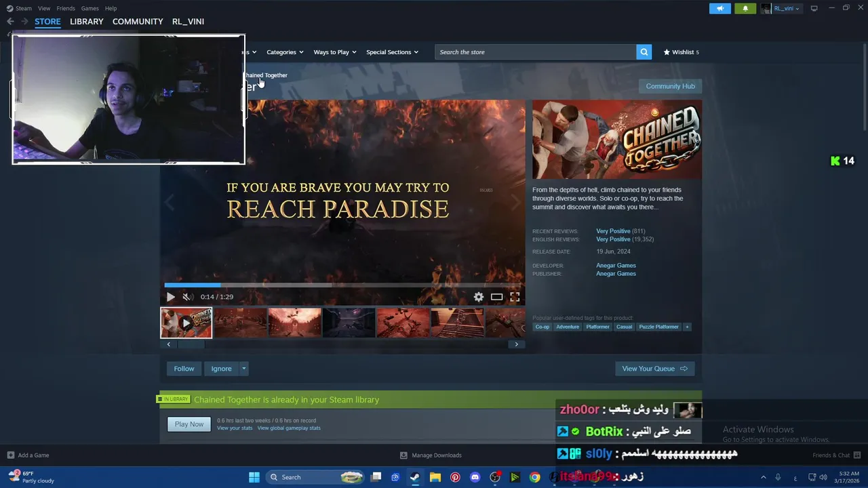The height and width of the screenshot is (488, 868).
Task: Expand Ways to Play dropdown
Action: 335,52
